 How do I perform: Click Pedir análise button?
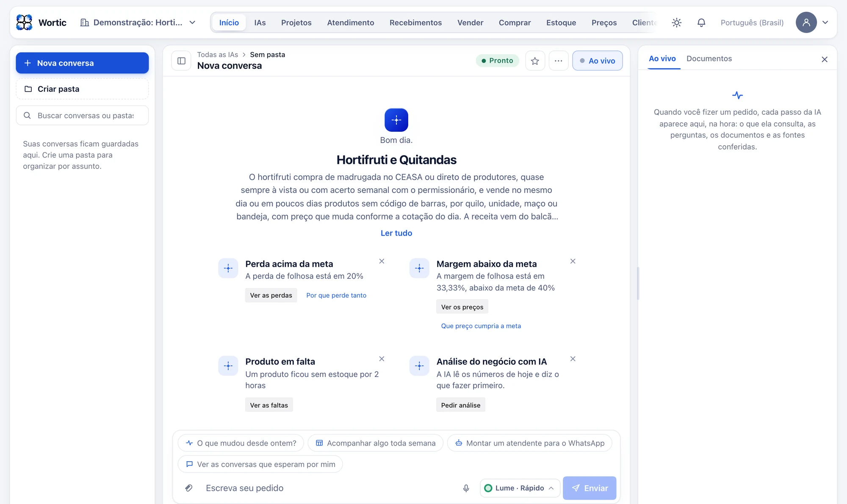[460, 405]
